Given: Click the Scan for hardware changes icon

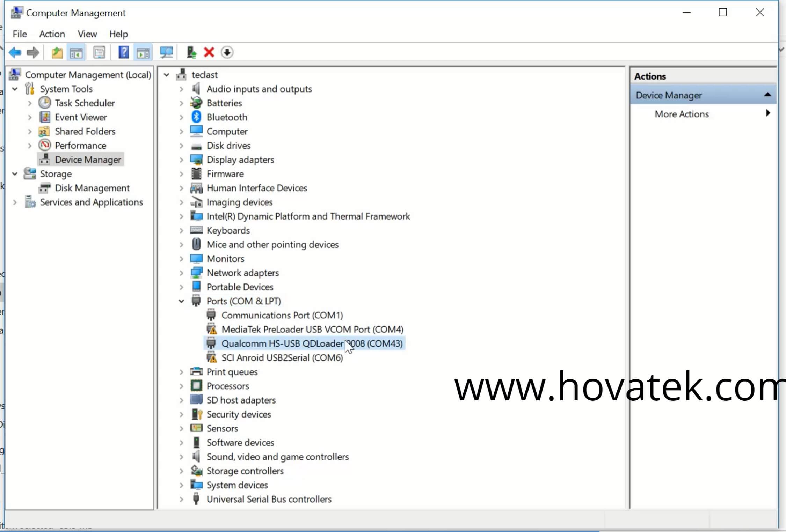Looking at the screenshot, I should pyautogui.click(x=166, y=53).
